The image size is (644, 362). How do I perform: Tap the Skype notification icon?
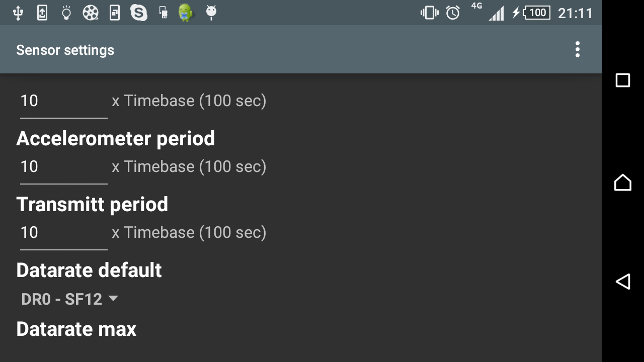tap(139, 13)
